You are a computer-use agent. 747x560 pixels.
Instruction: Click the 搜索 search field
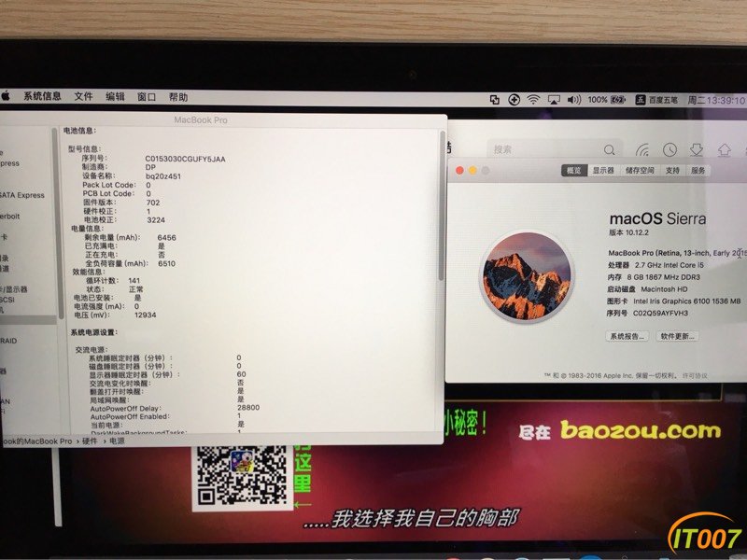553,149
